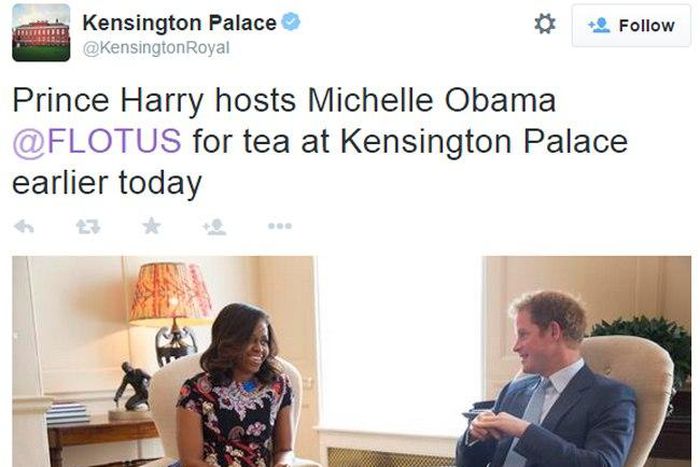
Task: Open the three-dots more options menu
Action: [280, 226]
